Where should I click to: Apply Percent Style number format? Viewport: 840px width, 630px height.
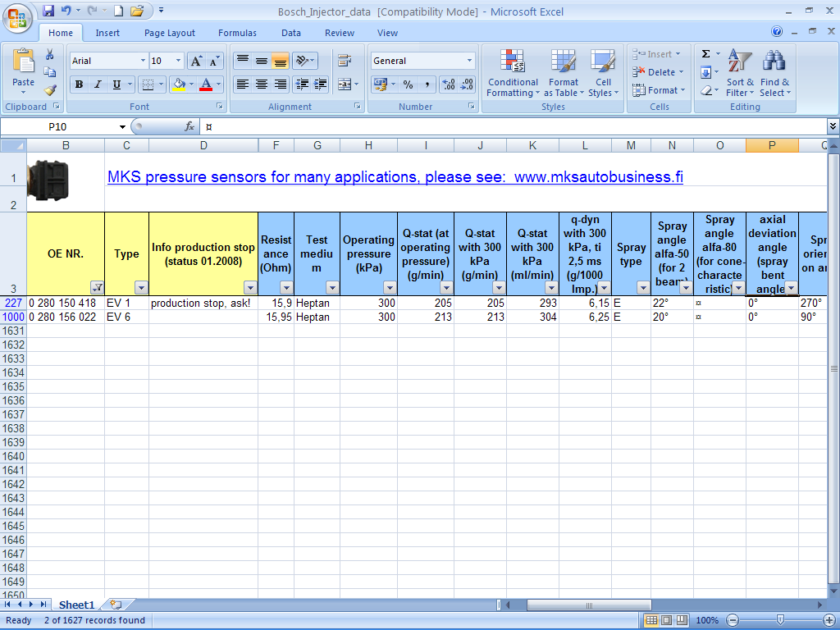click(409, 84)
